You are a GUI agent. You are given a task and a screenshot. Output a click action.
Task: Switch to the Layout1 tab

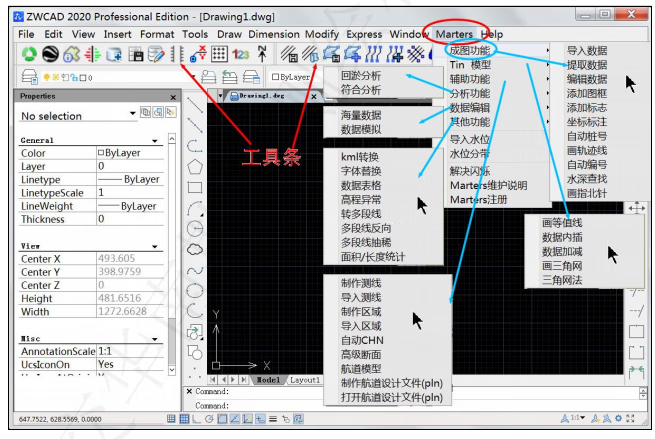[x=305, y=380]
